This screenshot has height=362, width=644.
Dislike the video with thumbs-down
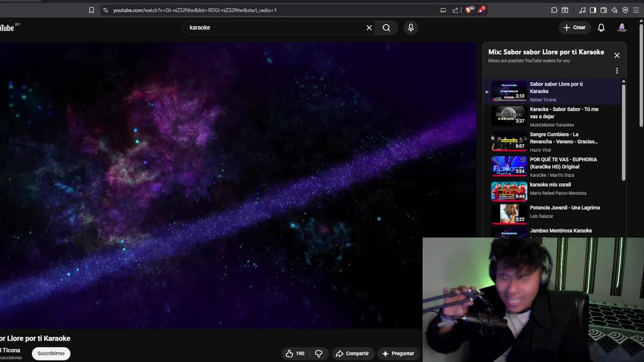(x=318, y=353)
